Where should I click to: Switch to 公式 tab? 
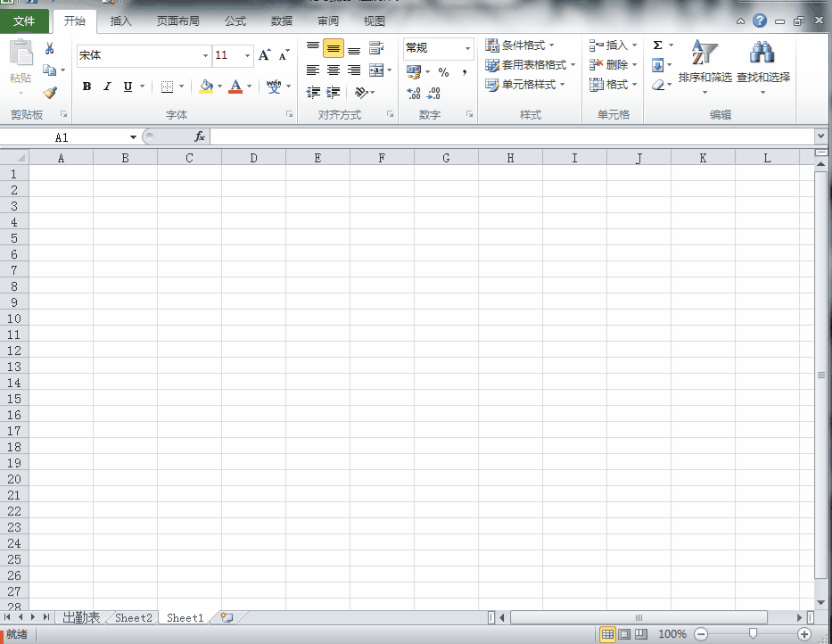point(235,21)
